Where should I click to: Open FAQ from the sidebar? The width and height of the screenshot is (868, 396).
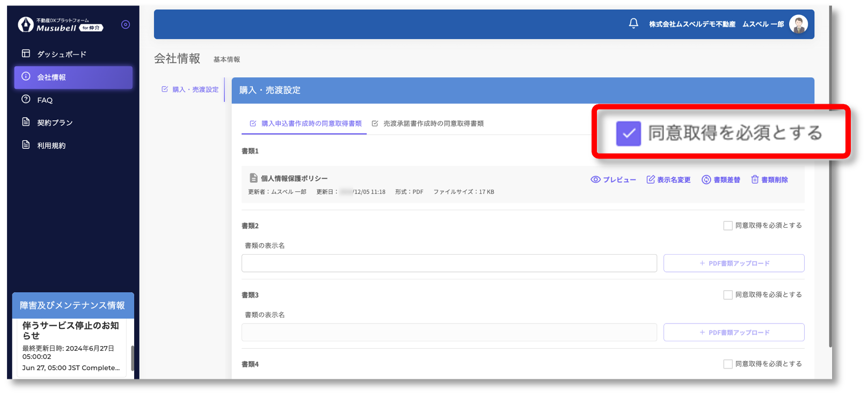pyautogui.click(x=45, y=100)
